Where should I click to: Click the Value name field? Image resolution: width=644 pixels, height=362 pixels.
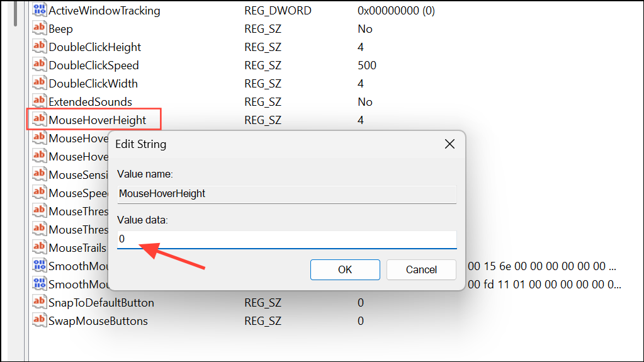(286, 194)
